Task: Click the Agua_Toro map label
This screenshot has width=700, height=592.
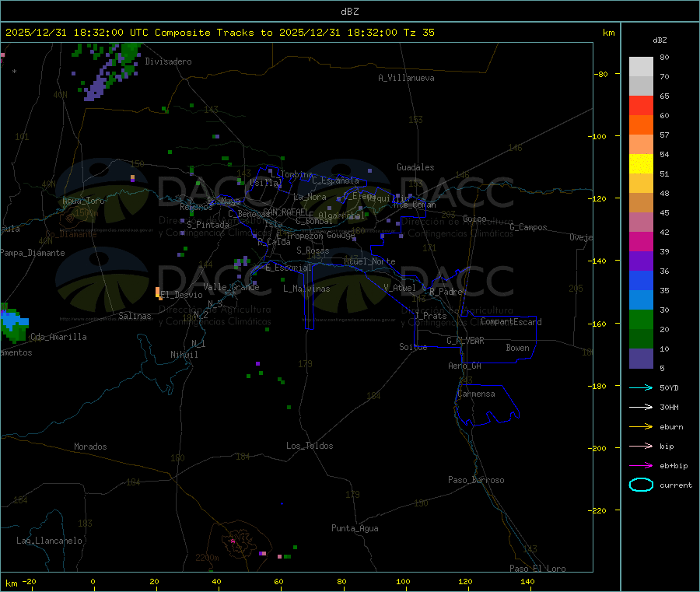Action: [83, 201]
